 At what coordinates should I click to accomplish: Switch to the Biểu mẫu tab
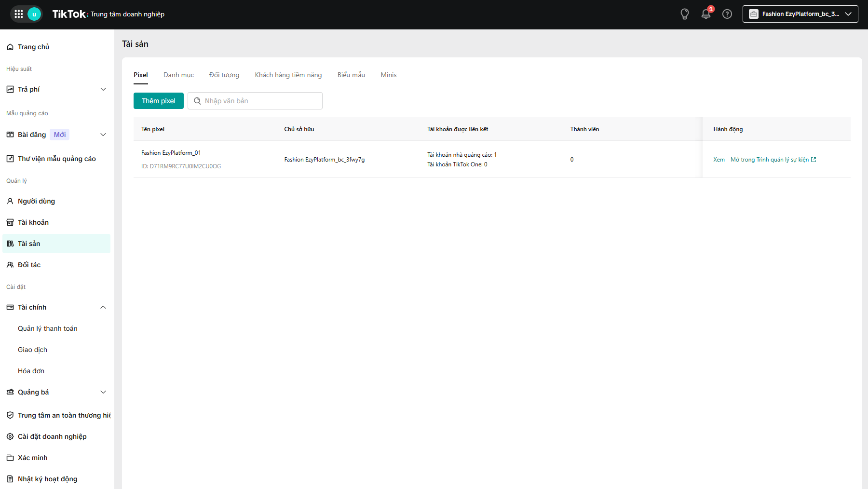351,75
